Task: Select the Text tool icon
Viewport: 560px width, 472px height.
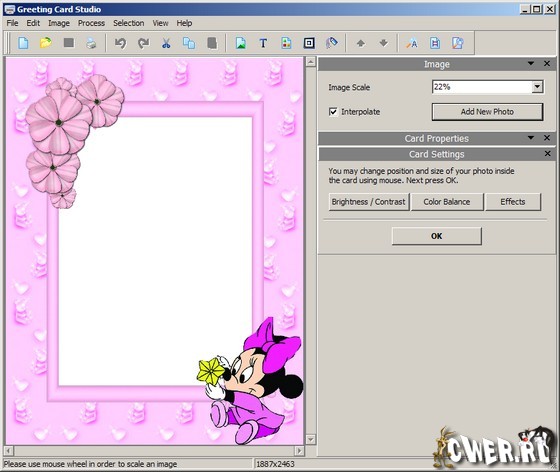Action: tap(263, 43)
